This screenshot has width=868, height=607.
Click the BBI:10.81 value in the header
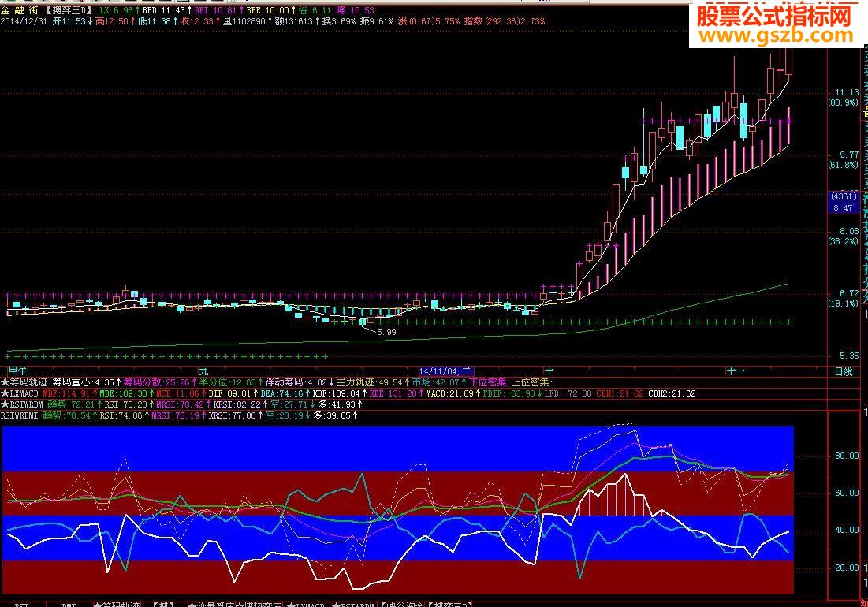[x=216, y=10]
